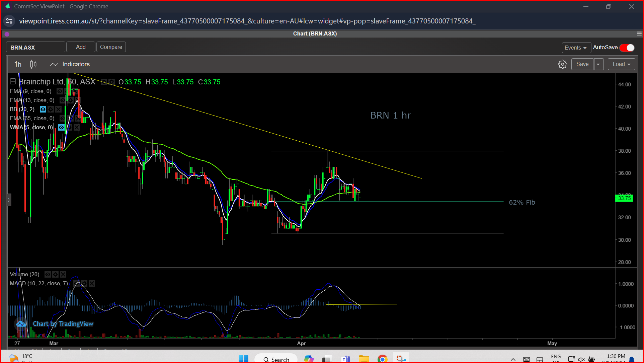Open settings gear for Volume (20)
The width and height of the screenshot is (644, 363).
pyautogui.click(x=55, y=274)
